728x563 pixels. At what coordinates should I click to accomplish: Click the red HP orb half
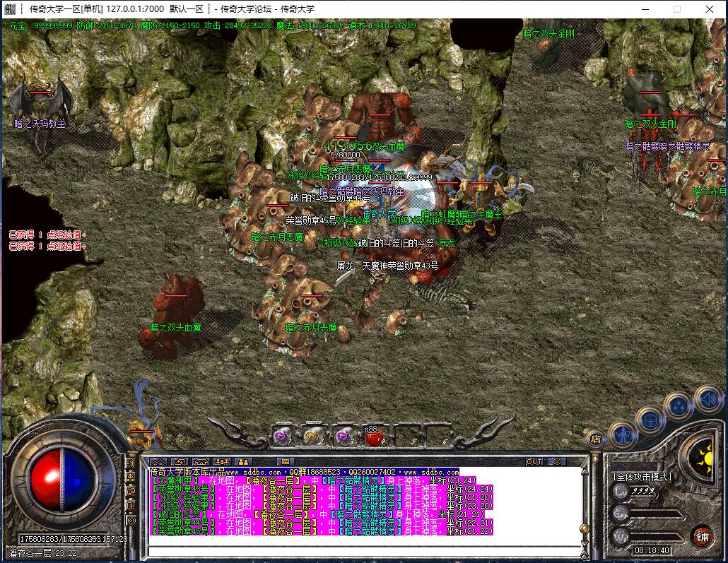pyautogui.click(x=45, y=481)
